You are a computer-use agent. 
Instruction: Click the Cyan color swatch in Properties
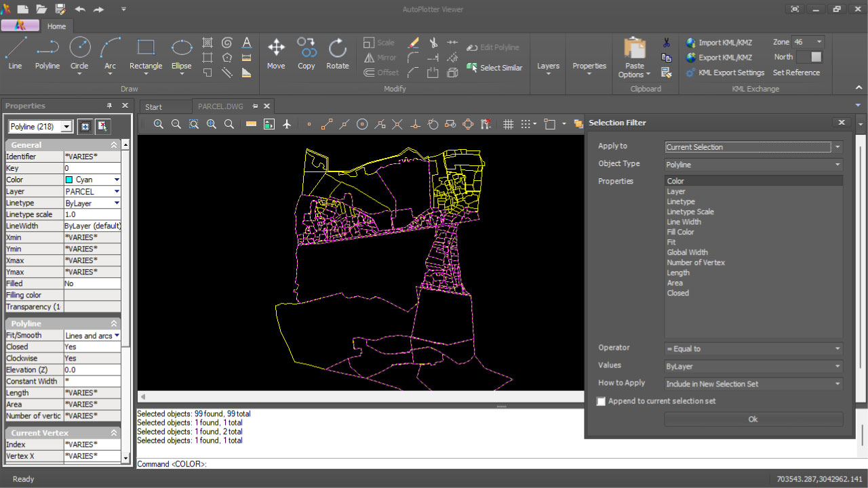(69, 180)
